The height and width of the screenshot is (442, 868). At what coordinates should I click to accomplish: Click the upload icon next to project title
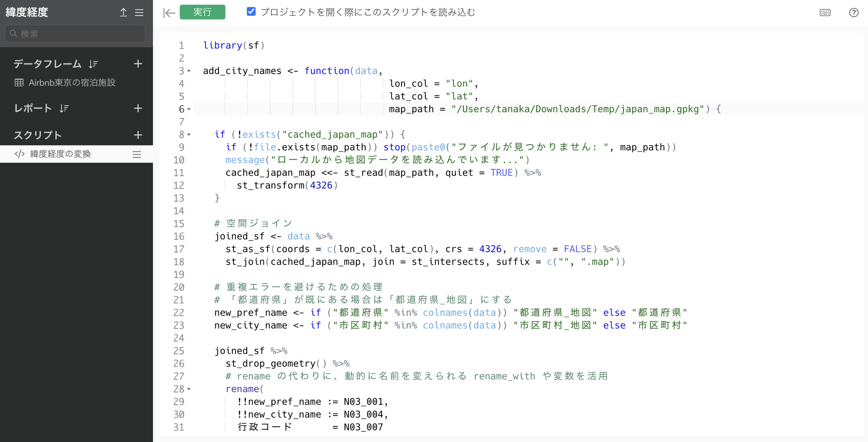point(123,12)
